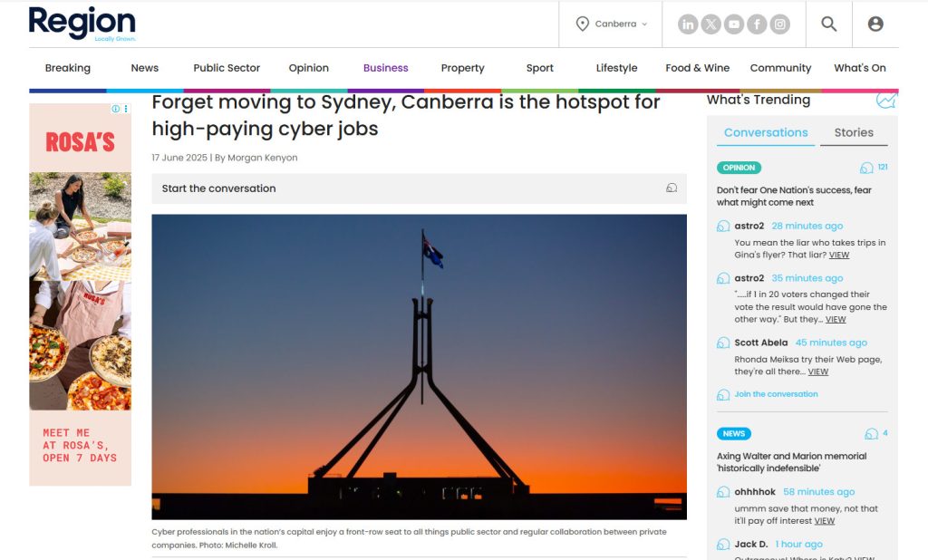
Task: Click the trending chart icon beside What's Trending
Action: pos(886,100)
